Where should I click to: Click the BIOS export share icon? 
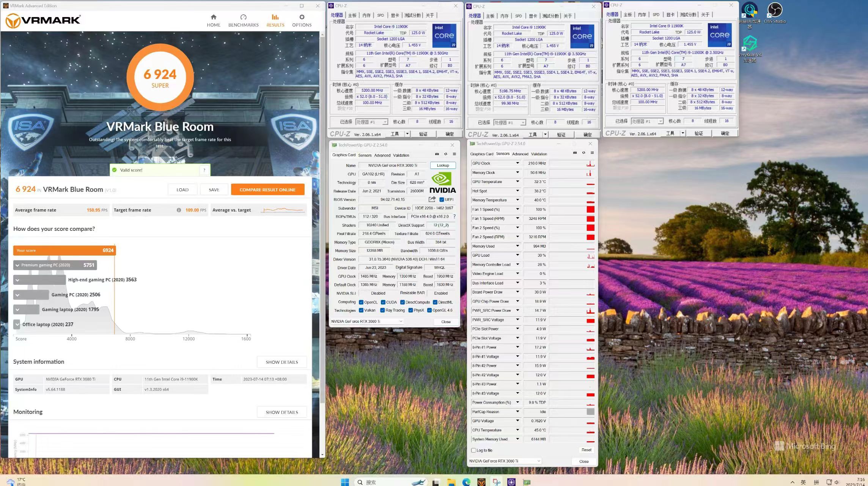coord(432,199)
